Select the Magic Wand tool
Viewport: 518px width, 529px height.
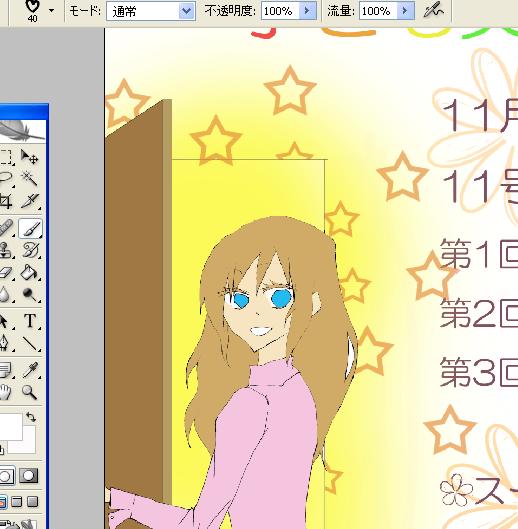pyautogui.click(x=30, y=178)
